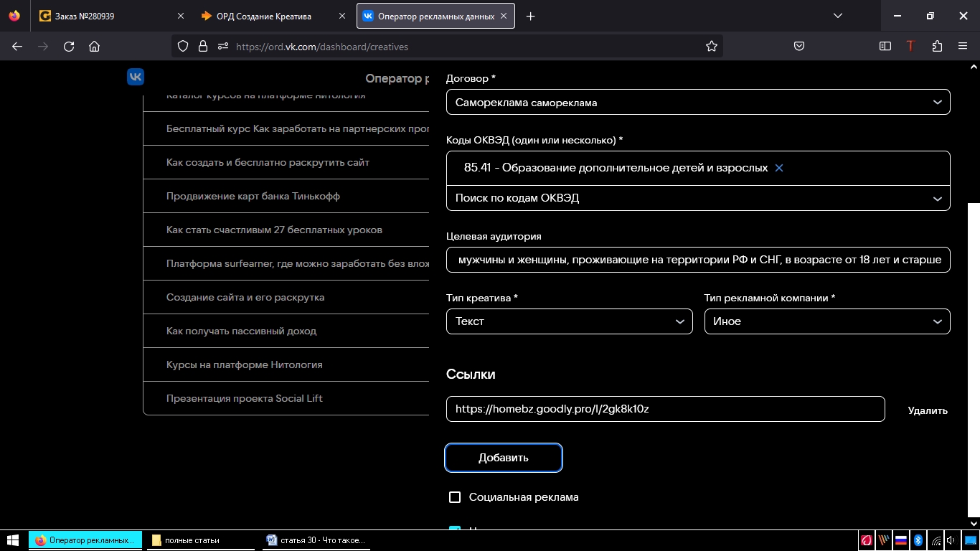Select the Оператор рекламных данных tab
The image size is (980, 551).
pos(435,16)
